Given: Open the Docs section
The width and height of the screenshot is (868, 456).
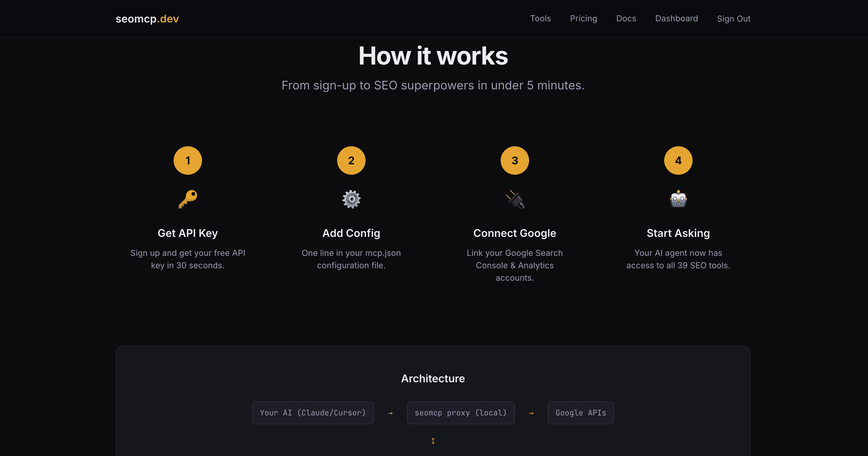Looking at the screenshot, I should click(x=626, y=19).
